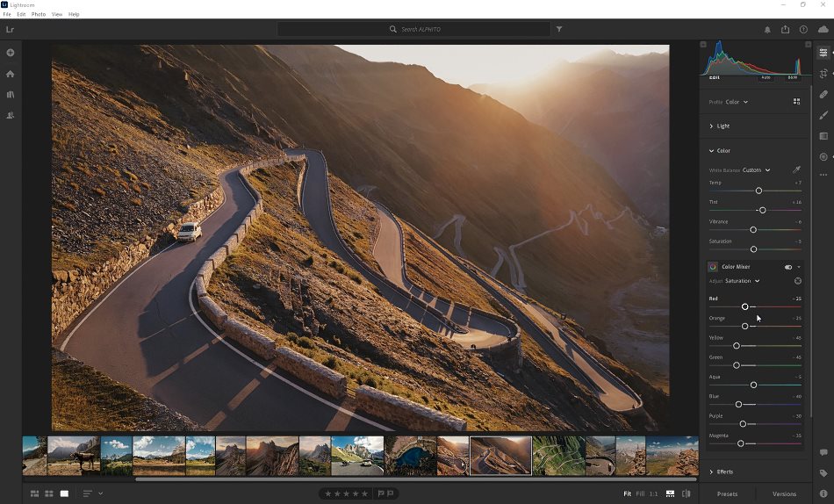Screen dimensions: 834x504
Task: Open the File menu
Action: click(7, 14)
